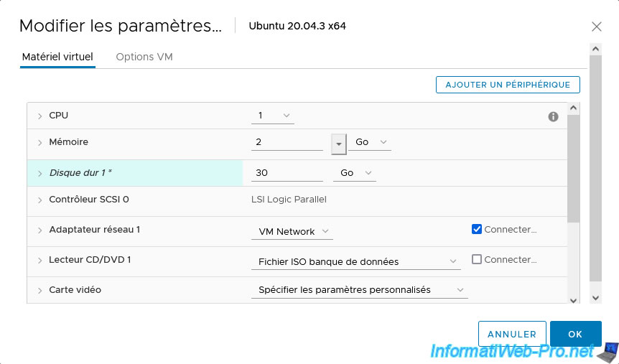Click the AJOUTER UN PÉRIPHÉRIQUE button
Screen dimensions: 619x364
point(508,85)
